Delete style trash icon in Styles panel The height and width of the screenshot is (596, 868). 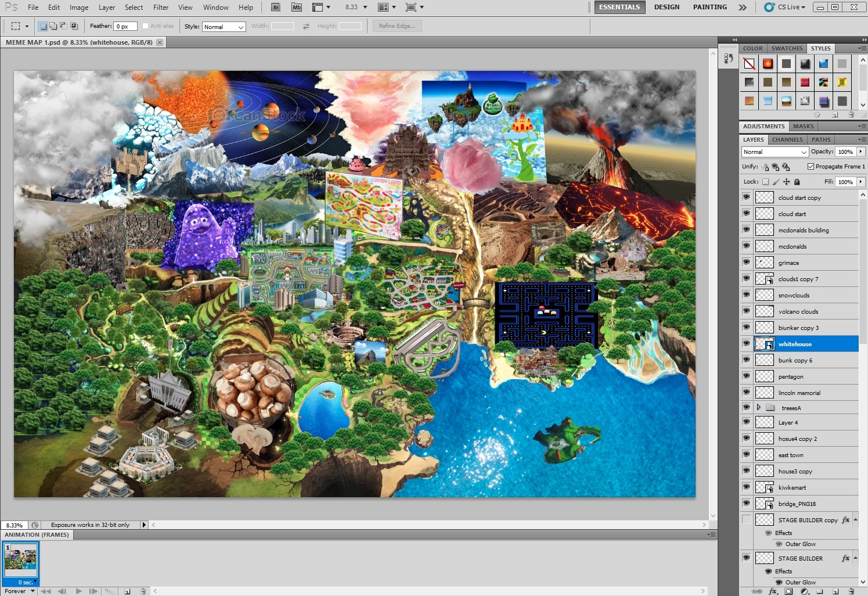(x=851, y=115)
